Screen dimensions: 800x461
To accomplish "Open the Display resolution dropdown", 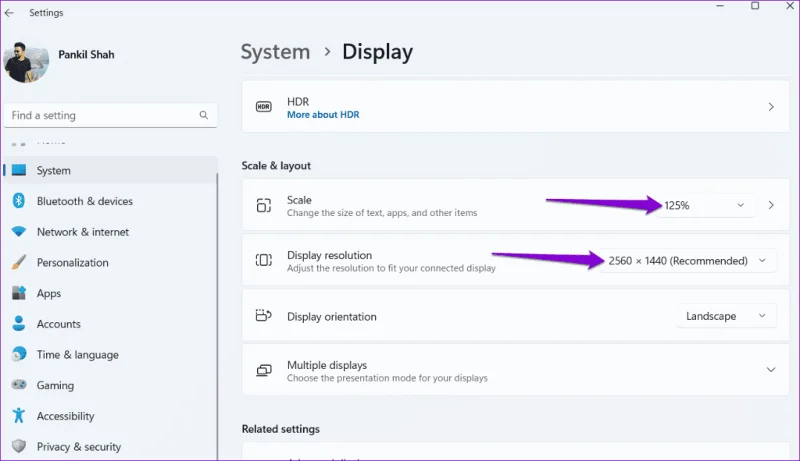I will (688, 261).
